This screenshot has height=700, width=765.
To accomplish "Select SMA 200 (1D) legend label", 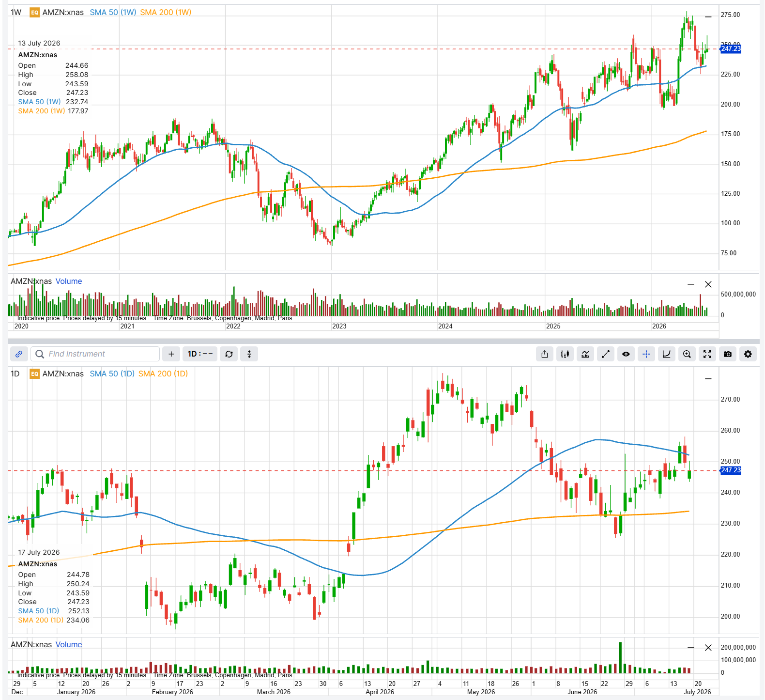I will click(x=163, y=374).
